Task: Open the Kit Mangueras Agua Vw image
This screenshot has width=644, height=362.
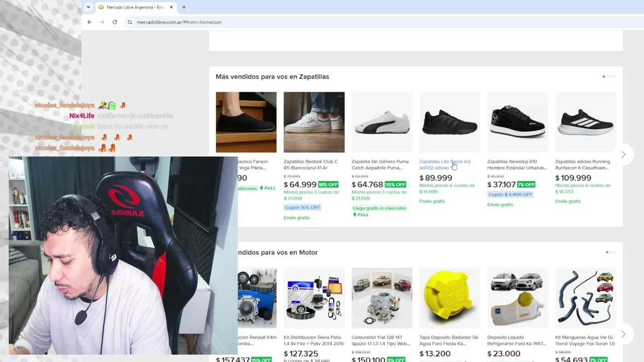Action: point(586,298)
